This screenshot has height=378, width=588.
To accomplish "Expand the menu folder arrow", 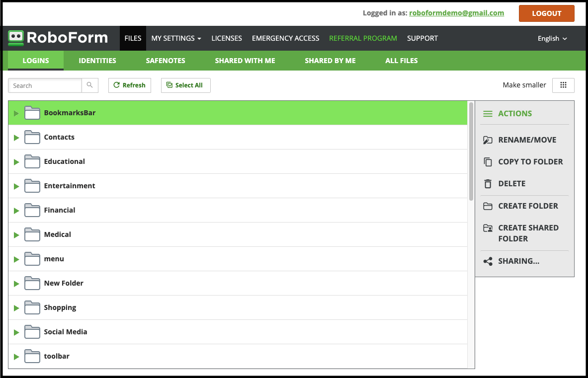I will pos(16,259).
